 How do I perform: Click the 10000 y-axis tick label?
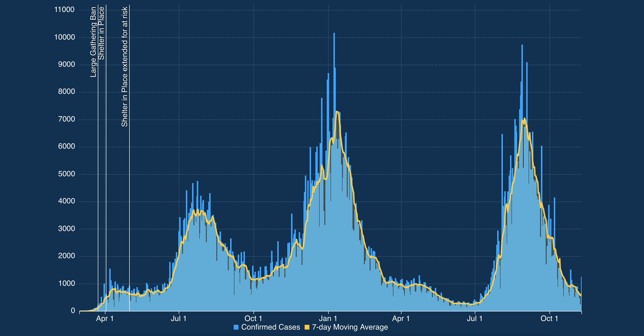tap(64, 37)
